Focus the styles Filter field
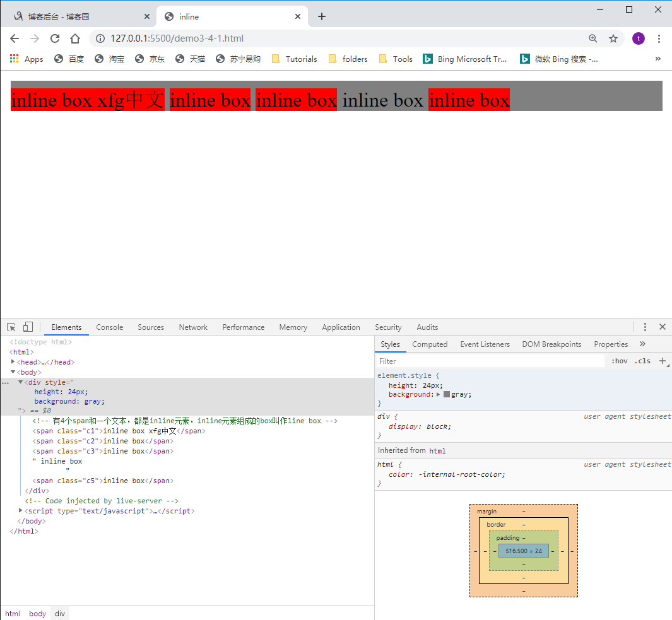The height and width of the screenshot is (620, 672). click(490, 361)
